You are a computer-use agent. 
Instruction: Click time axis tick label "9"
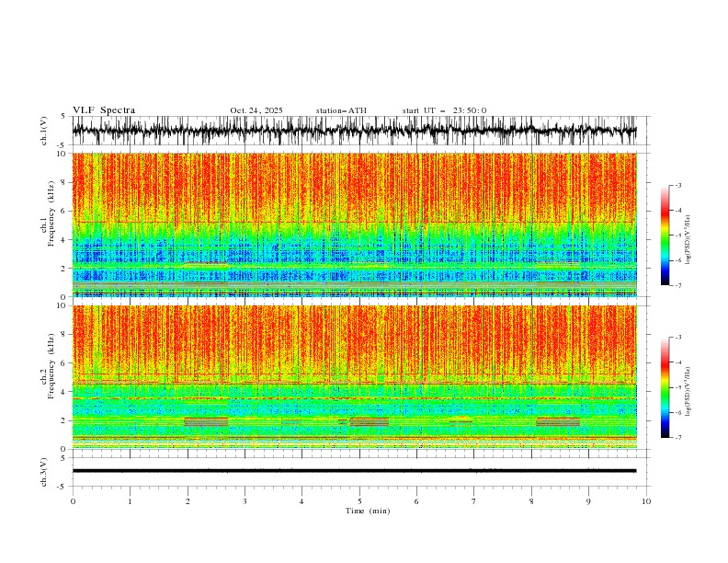pyautogui.click(x=588, y=501)
